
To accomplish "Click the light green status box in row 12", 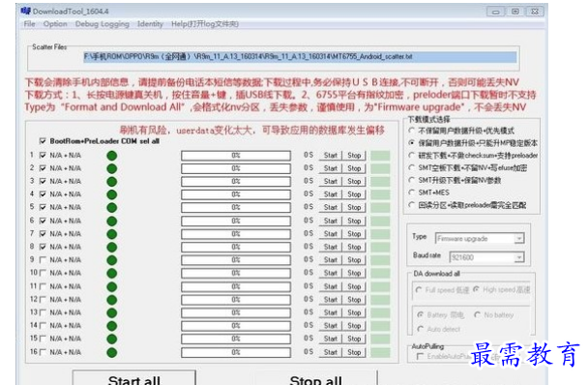I will tap(380, 300).
